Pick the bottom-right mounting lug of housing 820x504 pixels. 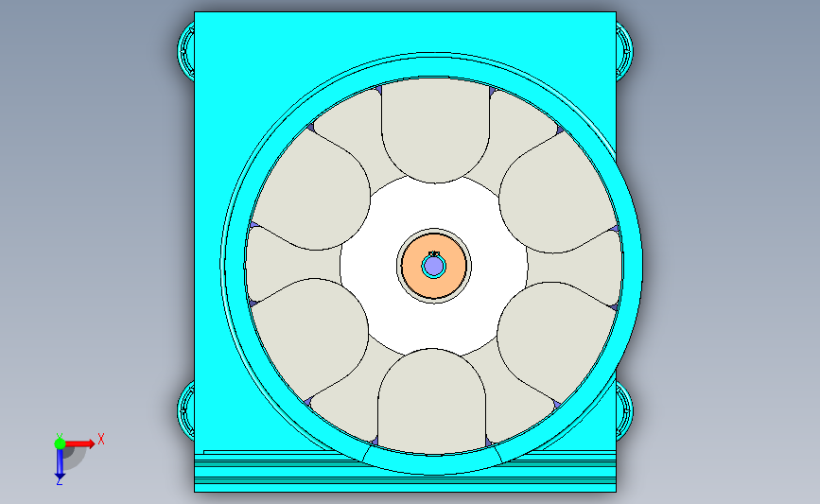[x=624, y=410]
